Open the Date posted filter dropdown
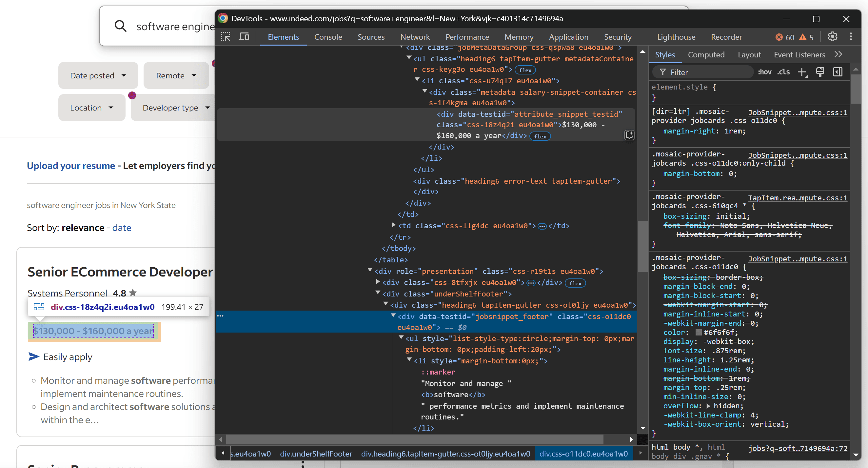The height and width of the screenshot is (468, 868). [98, 75]
